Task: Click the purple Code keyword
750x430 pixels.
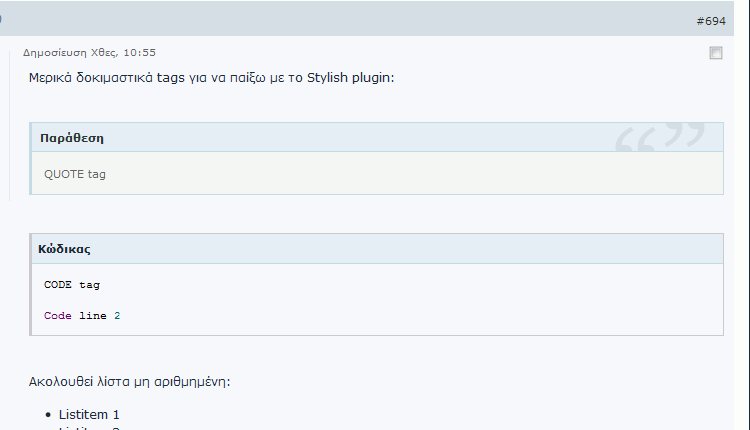Action: pos(57,316)
